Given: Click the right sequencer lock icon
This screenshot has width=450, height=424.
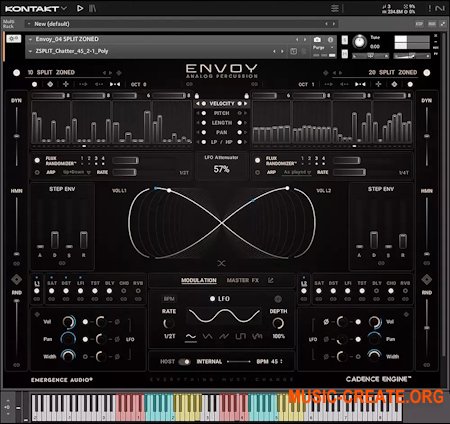Looking at the screenshot, I should click(x=246, y=96).
